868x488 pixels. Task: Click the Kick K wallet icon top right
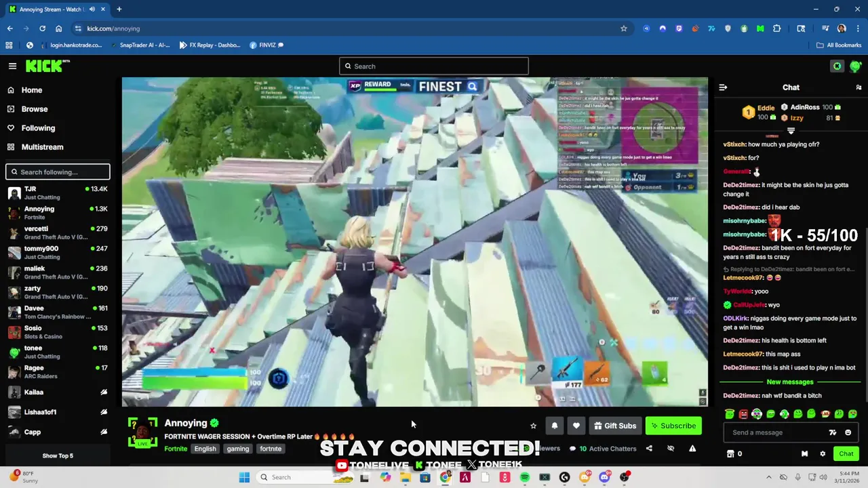[x=837, y=66]
